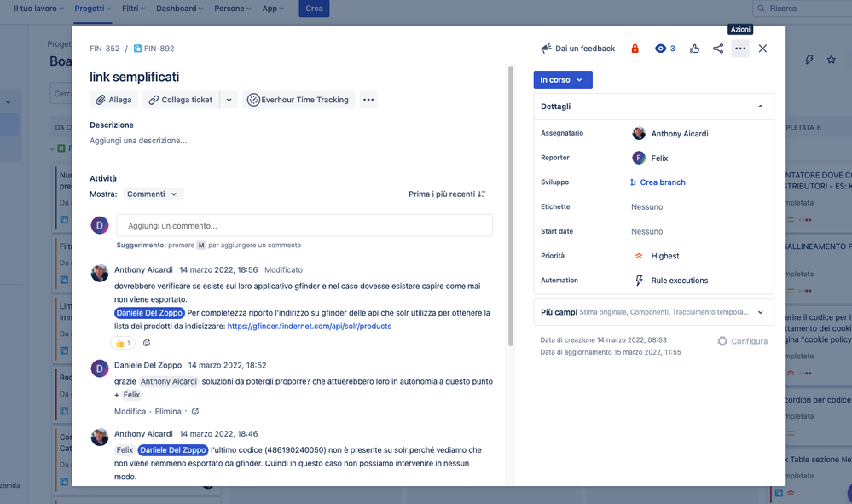Image resolution: width=852 pixels, height=504 pixels.
Task: Open the Dashboard menu
Action: [x=179, y=9]
